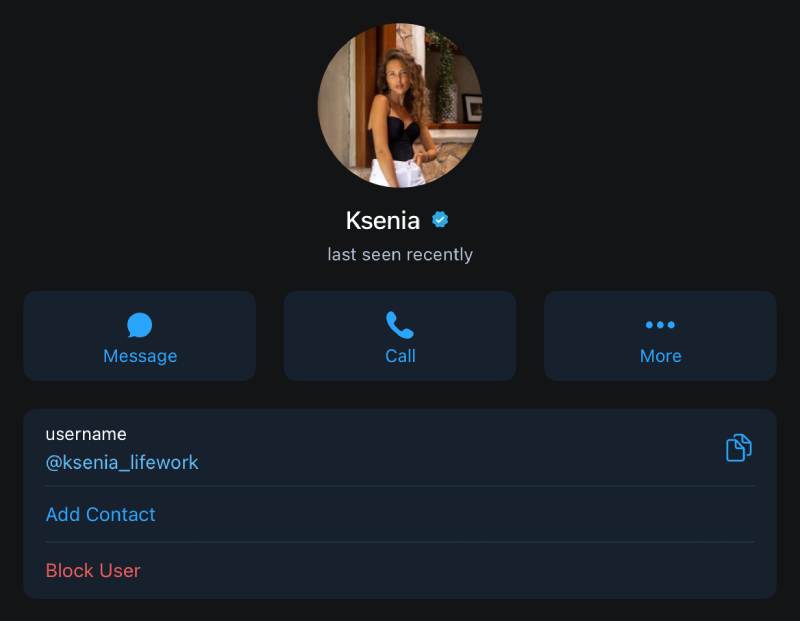Click the display name "Ksenia"
This screenshot has height=621, width=800.
(x=382, y=220)
